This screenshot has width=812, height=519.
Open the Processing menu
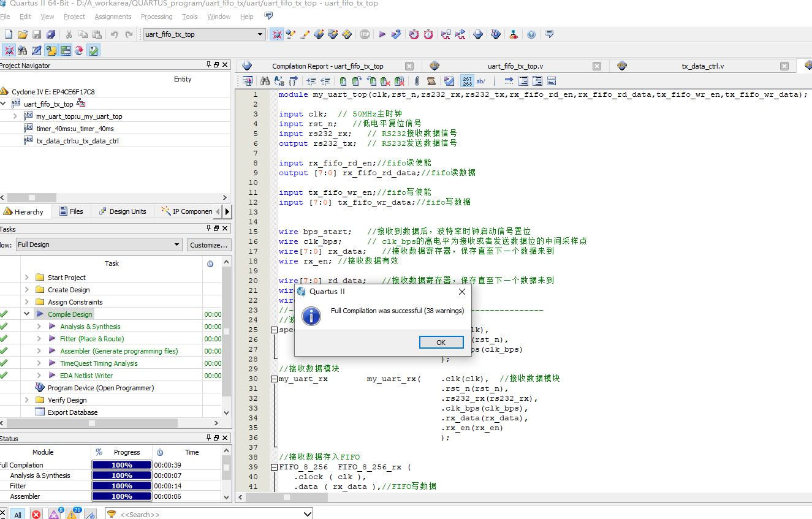click(x=156, y=17)
